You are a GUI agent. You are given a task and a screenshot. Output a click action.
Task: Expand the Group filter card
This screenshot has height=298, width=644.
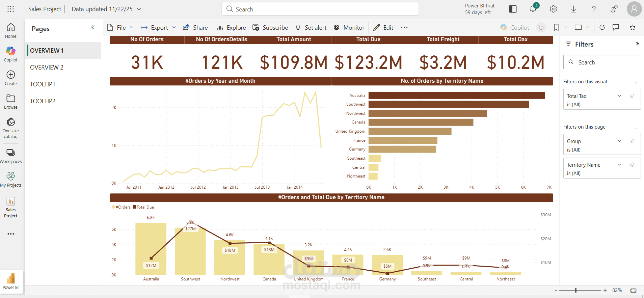(x=619, y=141)
